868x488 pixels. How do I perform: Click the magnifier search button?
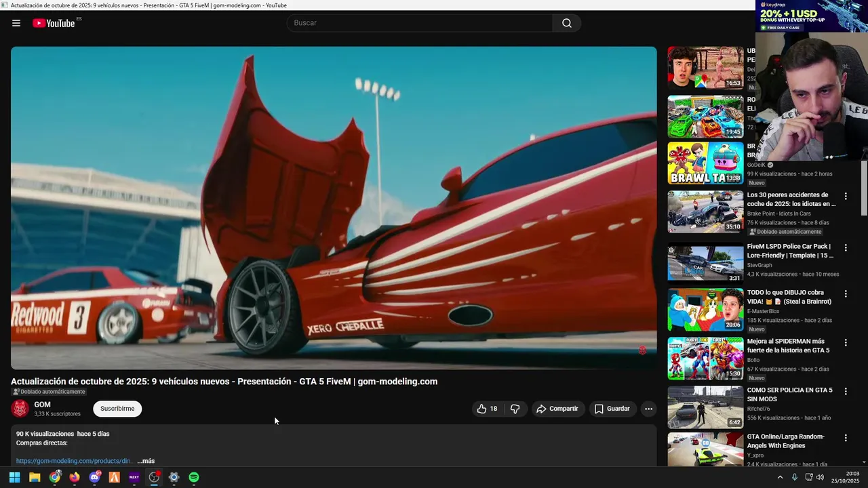click(x=567, y=23)
